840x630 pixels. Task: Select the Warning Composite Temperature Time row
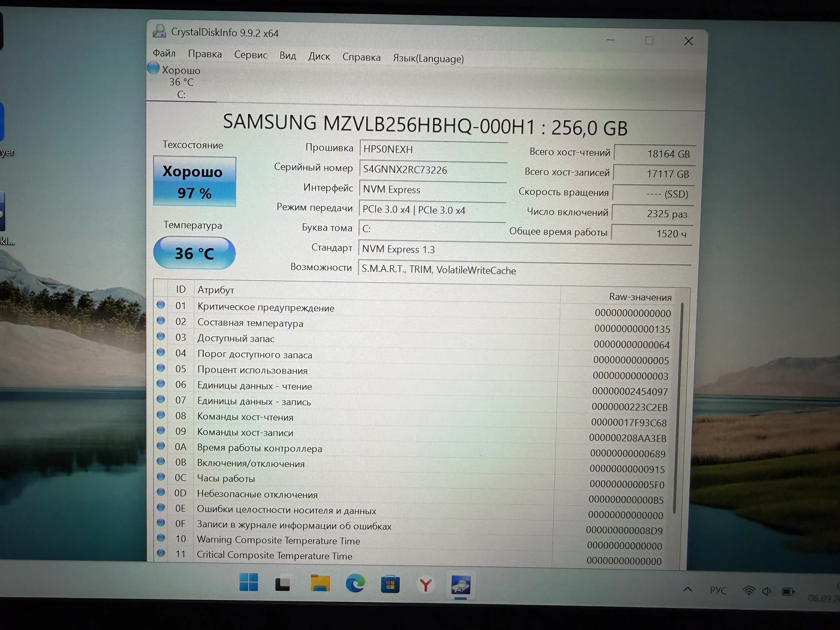click(x=410, y=542)
